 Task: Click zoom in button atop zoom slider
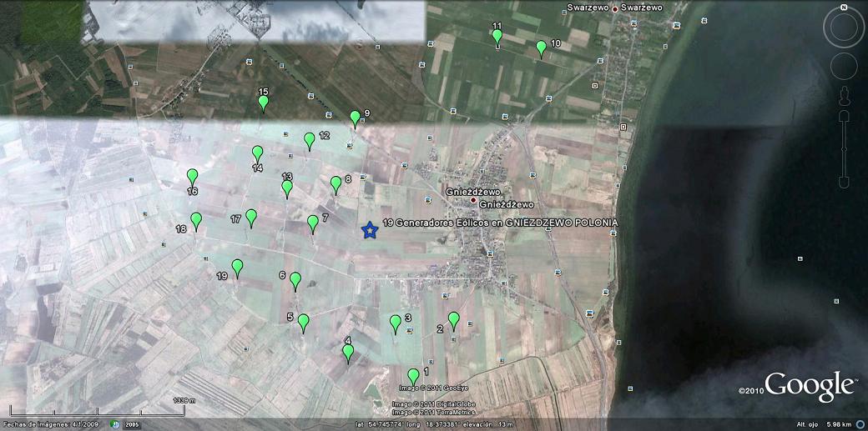click(x=844, y=114)
